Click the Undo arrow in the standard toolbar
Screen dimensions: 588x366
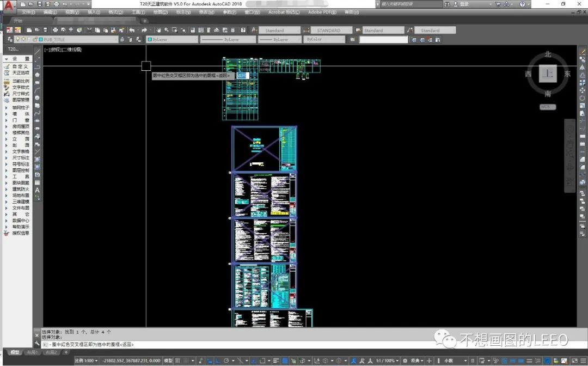point(132,30)
